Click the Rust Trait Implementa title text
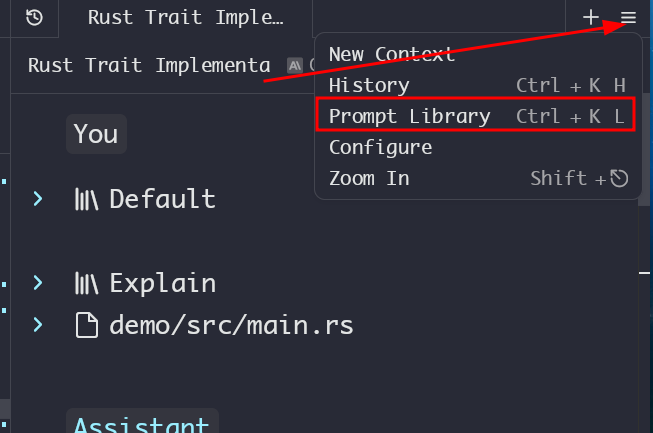Viewport: 653px width, 433px height. (x=149, y=65)
